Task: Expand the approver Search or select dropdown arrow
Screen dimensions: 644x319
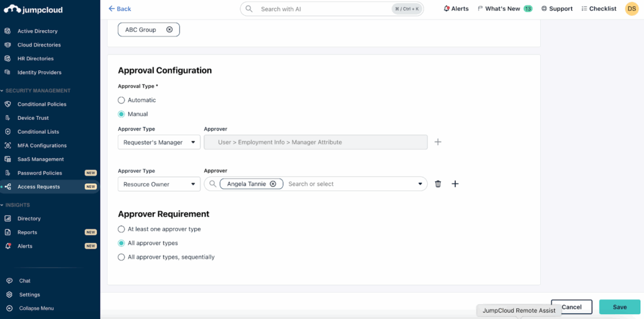Action: point(420,184)
